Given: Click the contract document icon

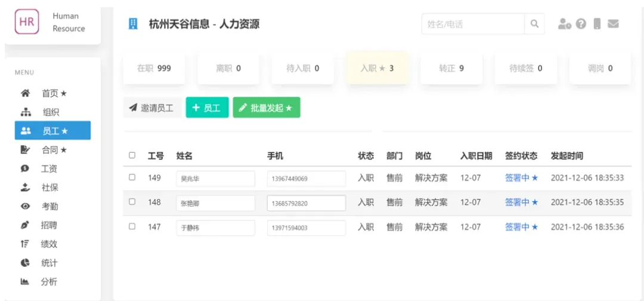Looking at the screenshot, I should [26, 150].
